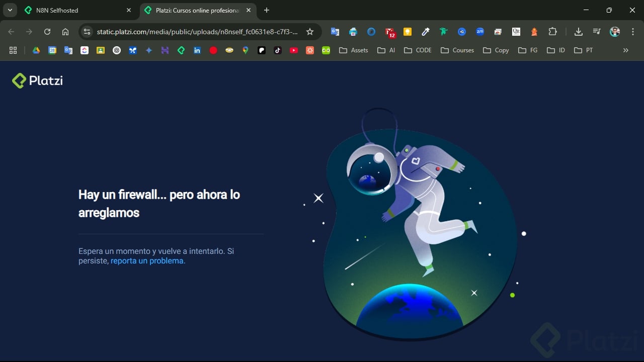Open the Chrome three-dot menu
This screenshot has height=362, width=644.
click(x=632, y=32)
